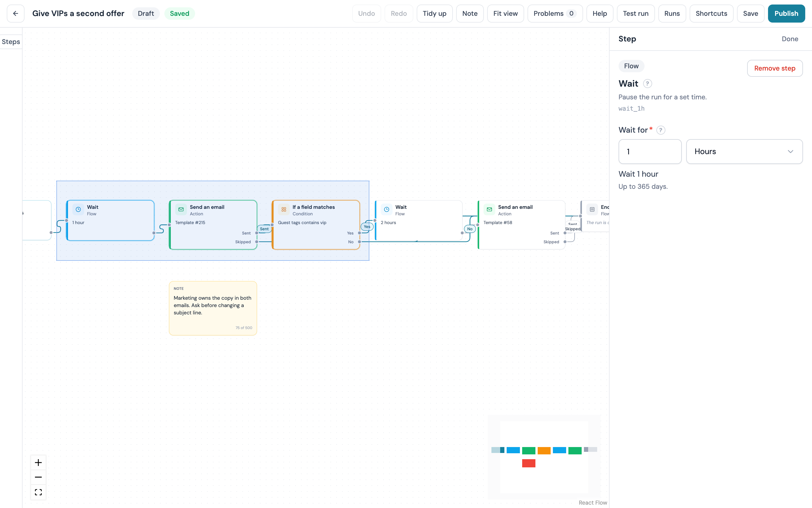The image size is (812, 508).
Task: Tidy up the flow layout
Action: [x=434, y=14]
